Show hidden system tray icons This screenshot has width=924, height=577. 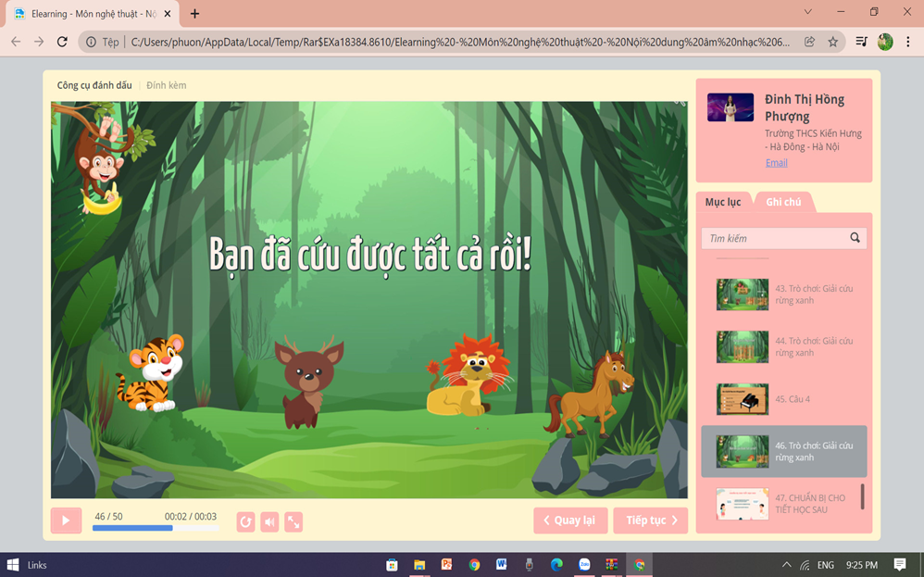(787, 565)
